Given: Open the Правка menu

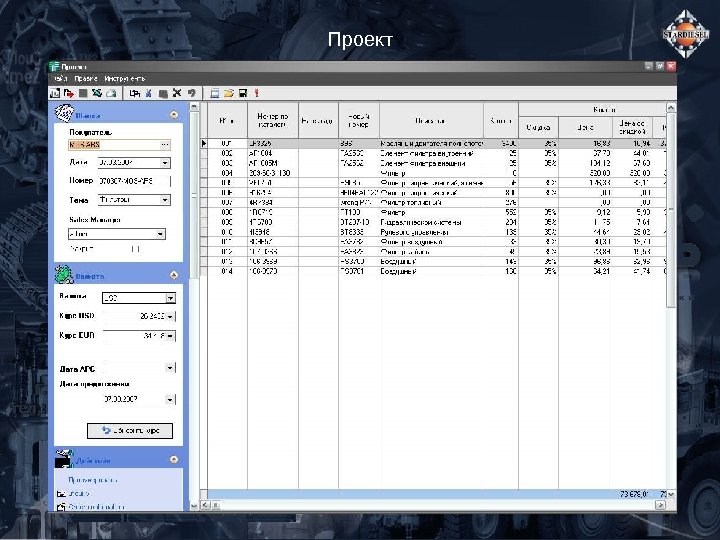Looking at the screenshot, I should [85, 79].
